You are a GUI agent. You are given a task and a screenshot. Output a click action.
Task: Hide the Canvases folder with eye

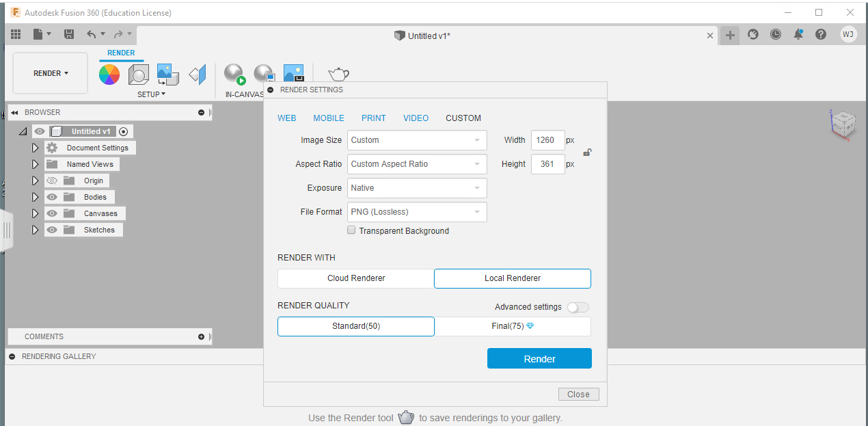coord(52,213)
